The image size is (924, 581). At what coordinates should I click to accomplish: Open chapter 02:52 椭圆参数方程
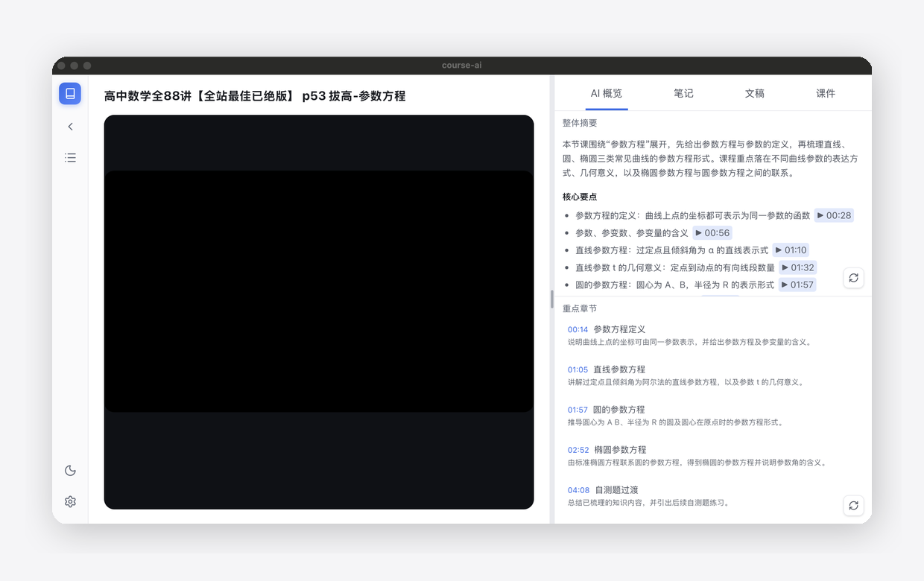tap(712, 456)
